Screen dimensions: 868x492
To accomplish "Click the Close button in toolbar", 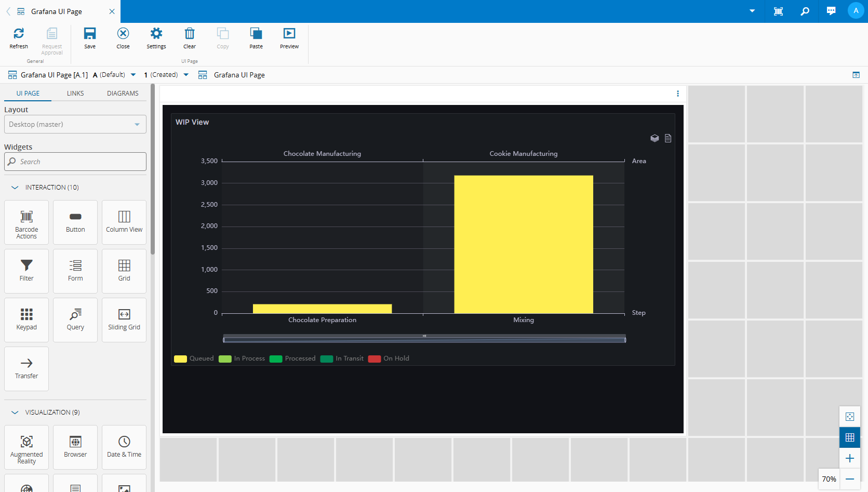I will coord(123,34).
